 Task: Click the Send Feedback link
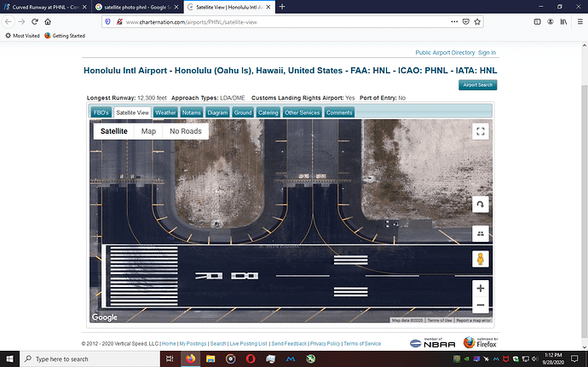289,344
